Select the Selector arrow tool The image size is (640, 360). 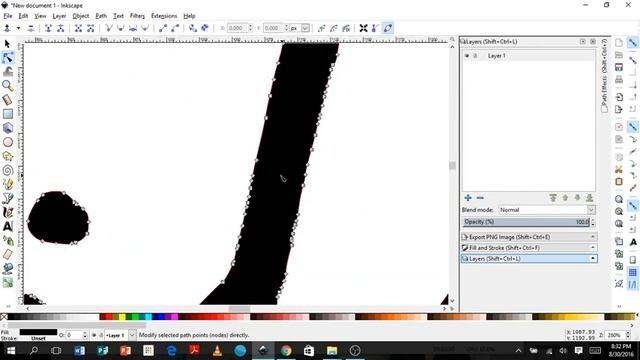[7, 43]
